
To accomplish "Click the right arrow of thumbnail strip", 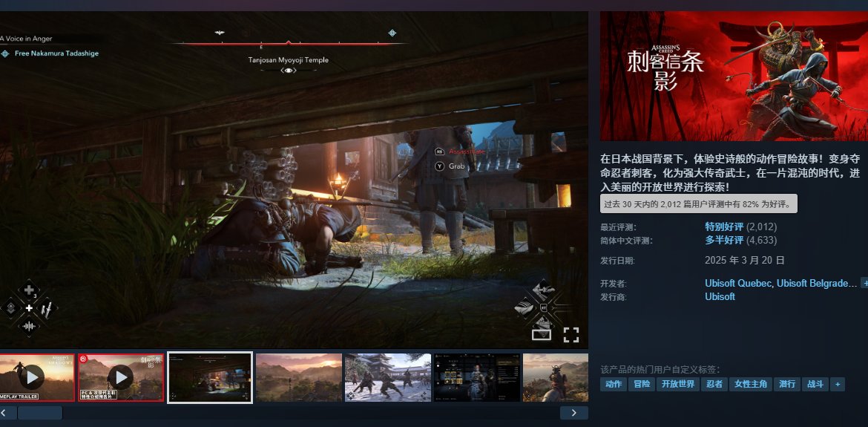I will tap(573, 413).
